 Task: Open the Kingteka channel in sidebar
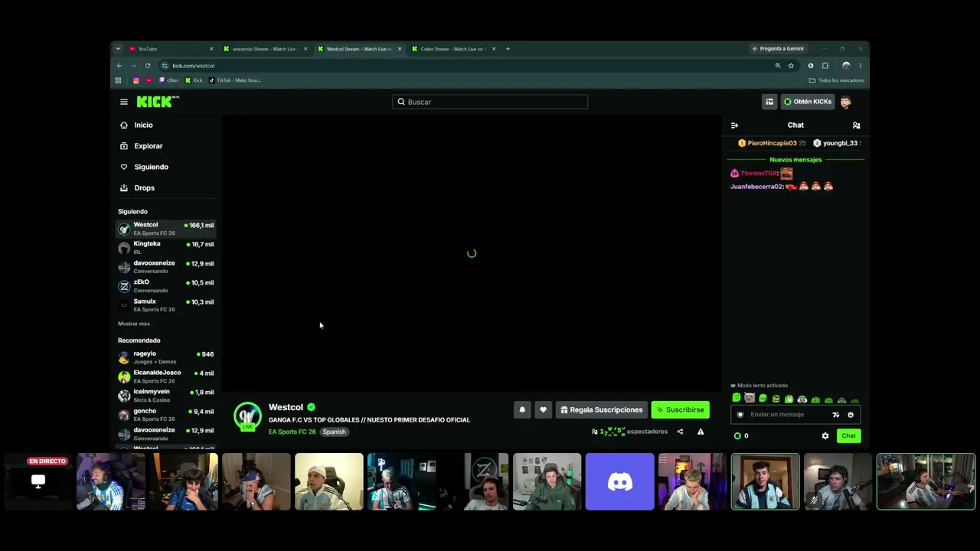166,247
